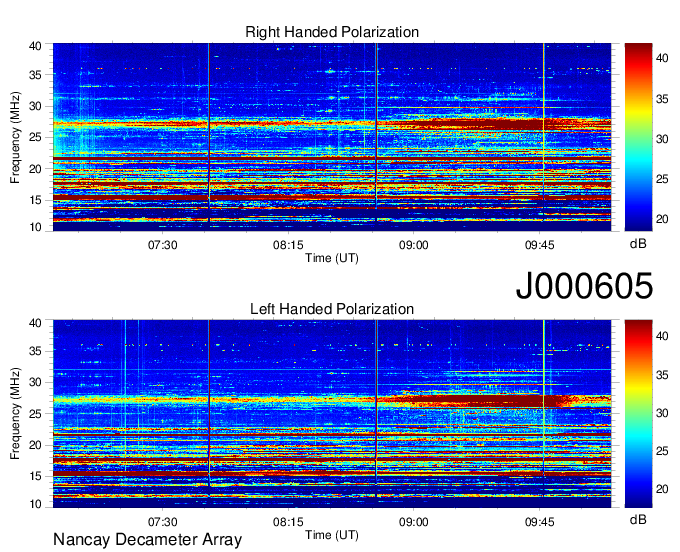680x552 pixels.
Task: Click the J000605 observation label
Action: (x=584, y=286)
